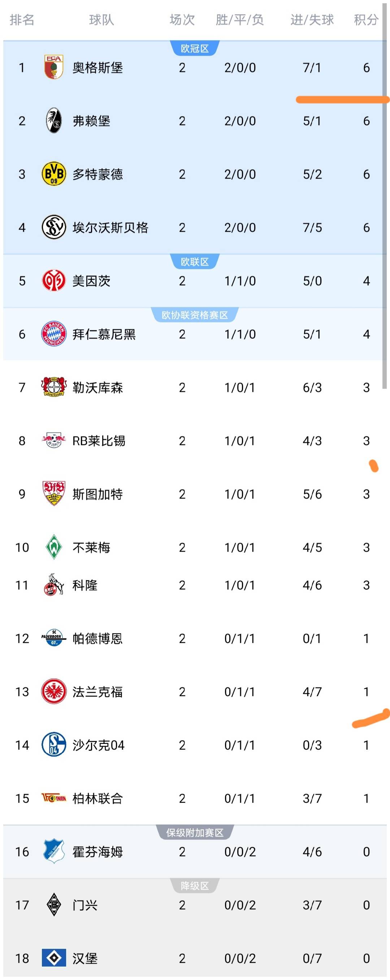The image size is (390, 980).
Task: Sort by 进/失球 column header
Action: (312, 20)
